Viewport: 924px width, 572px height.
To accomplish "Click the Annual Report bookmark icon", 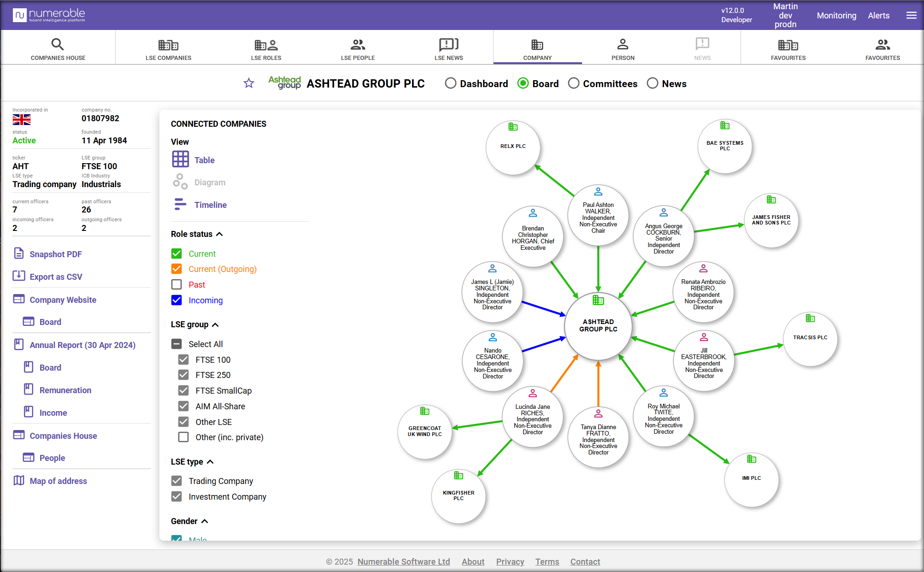I will tap(19, 344).
